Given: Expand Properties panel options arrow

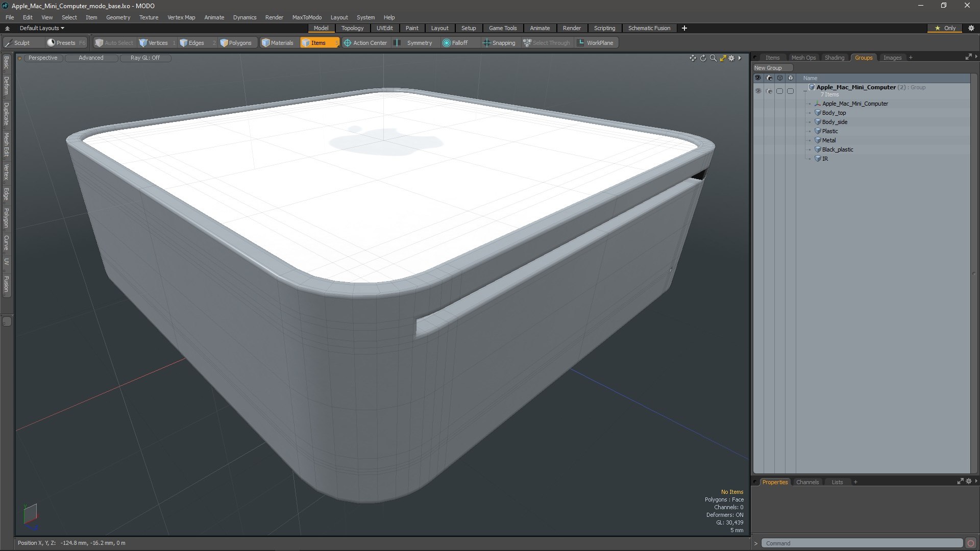Looking at the screenshot, I should click(x=976, y=482).
